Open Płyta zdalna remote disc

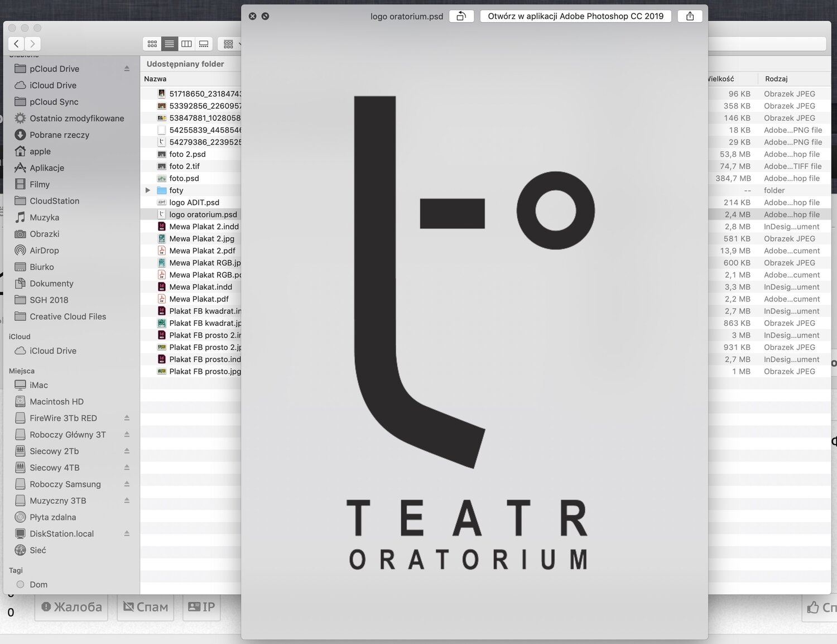52,517
